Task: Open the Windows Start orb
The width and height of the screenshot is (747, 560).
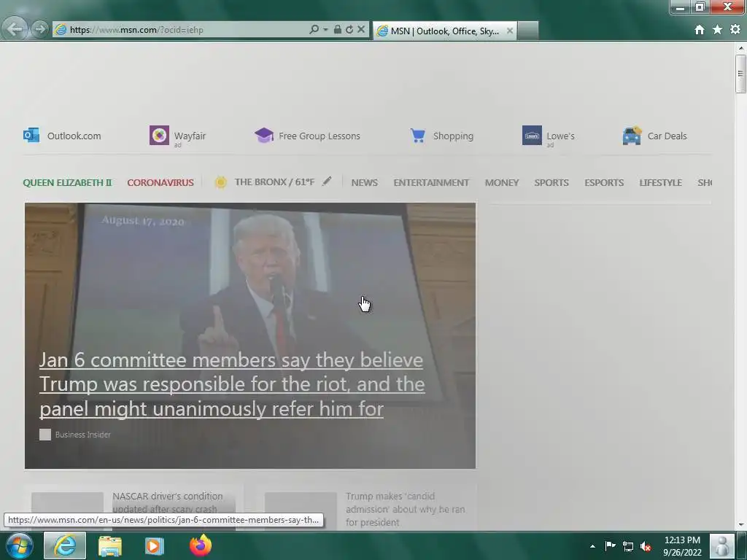Action: tap(20, 545)
